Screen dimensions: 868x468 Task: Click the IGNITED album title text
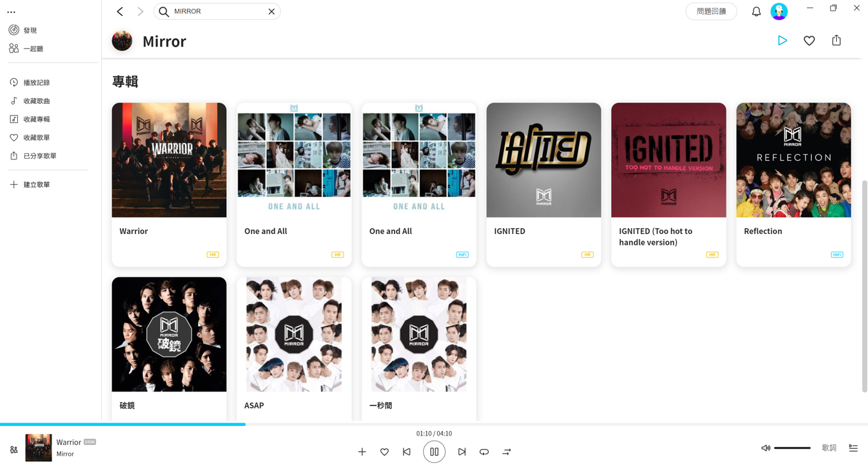510,231
